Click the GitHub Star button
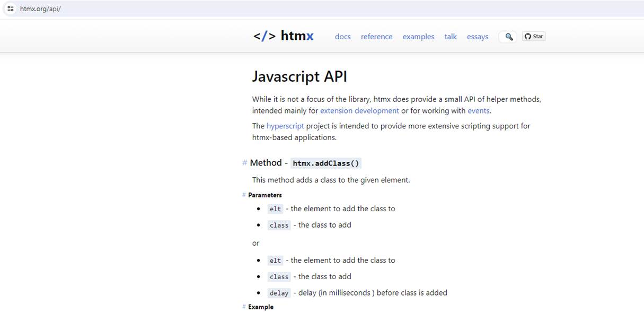644x312 pixels. click(x=534, y=36)
